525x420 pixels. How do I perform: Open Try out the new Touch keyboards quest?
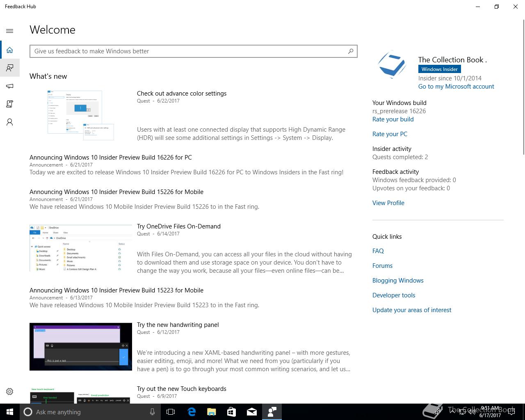point(182,389)
